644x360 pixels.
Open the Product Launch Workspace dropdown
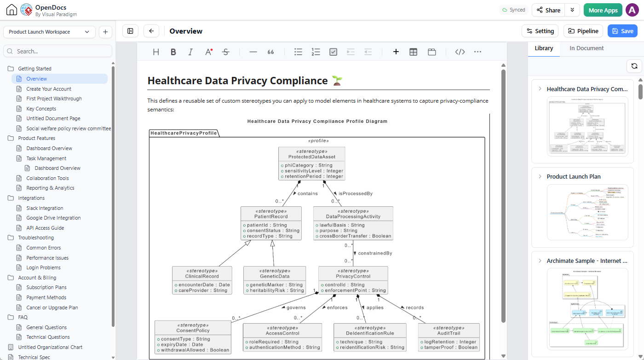[49, 32]
